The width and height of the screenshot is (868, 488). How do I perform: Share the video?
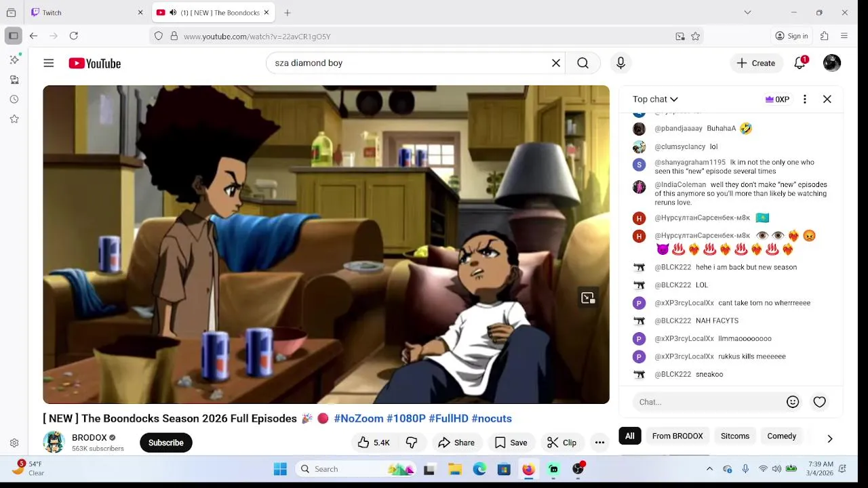point(456,443)
